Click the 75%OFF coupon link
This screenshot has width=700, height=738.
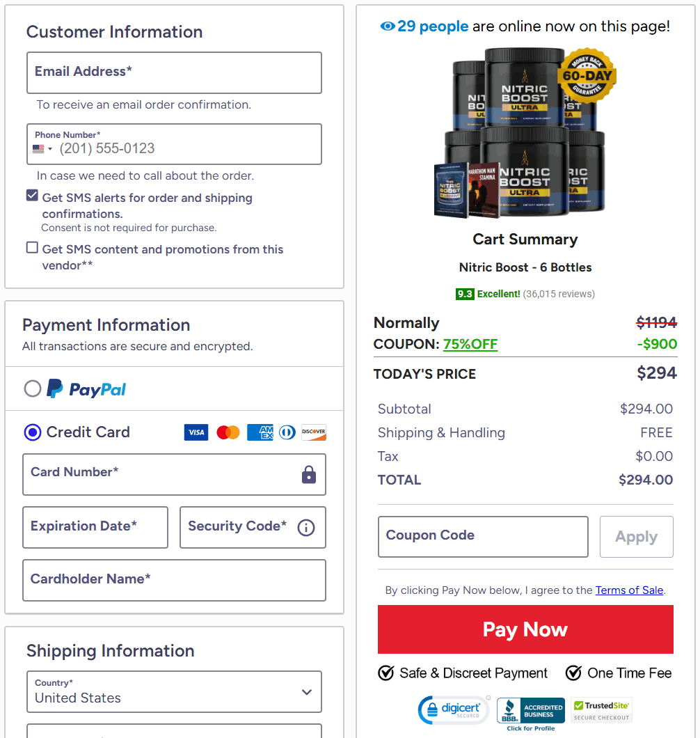tap(470, 344)
